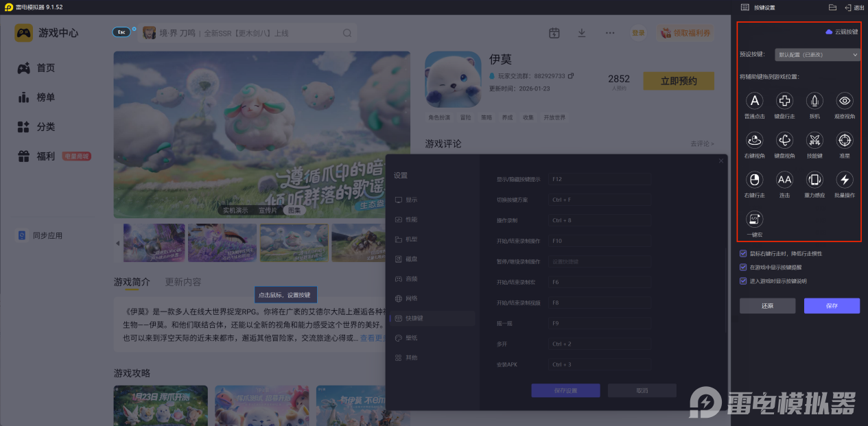Click 去评论 link

(x=702, y=143)
